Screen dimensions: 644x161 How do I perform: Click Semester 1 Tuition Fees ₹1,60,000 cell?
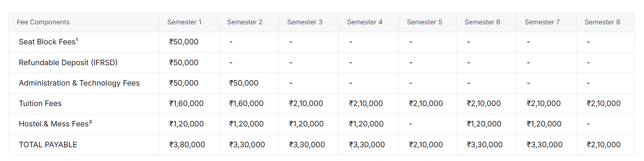tap(186, 104)
